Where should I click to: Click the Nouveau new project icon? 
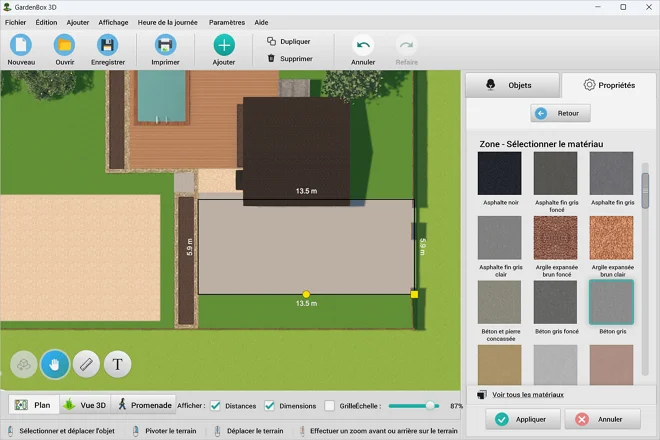pyautogui.click(x=21, y=45)
